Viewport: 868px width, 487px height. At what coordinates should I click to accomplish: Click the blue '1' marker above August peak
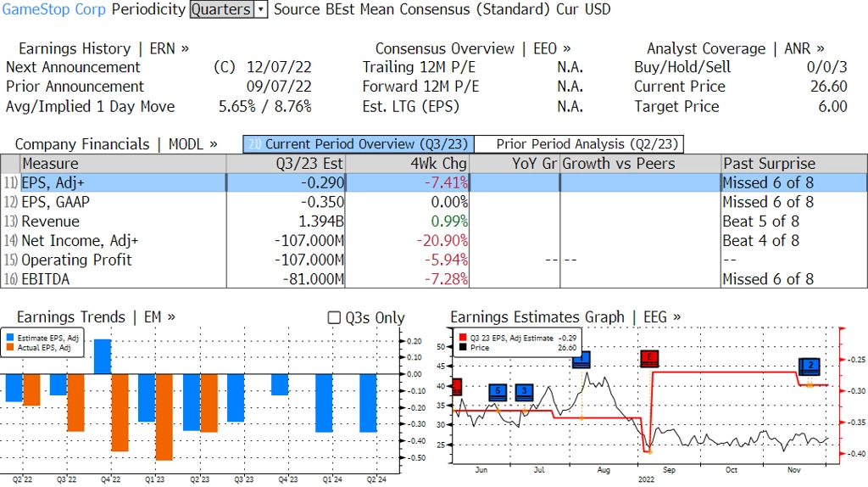click(x=581, y=360)
